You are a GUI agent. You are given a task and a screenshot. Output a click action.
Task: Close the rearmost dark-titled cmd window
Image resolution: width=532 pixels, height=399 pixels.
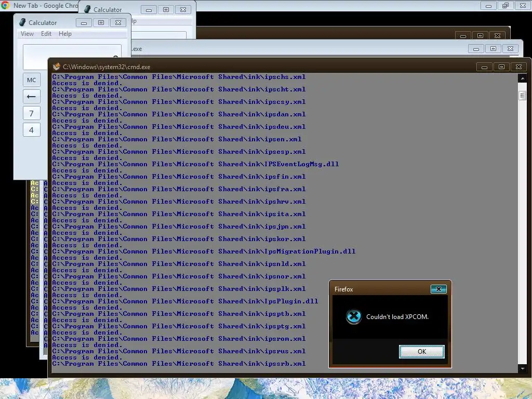click(497, 36)
